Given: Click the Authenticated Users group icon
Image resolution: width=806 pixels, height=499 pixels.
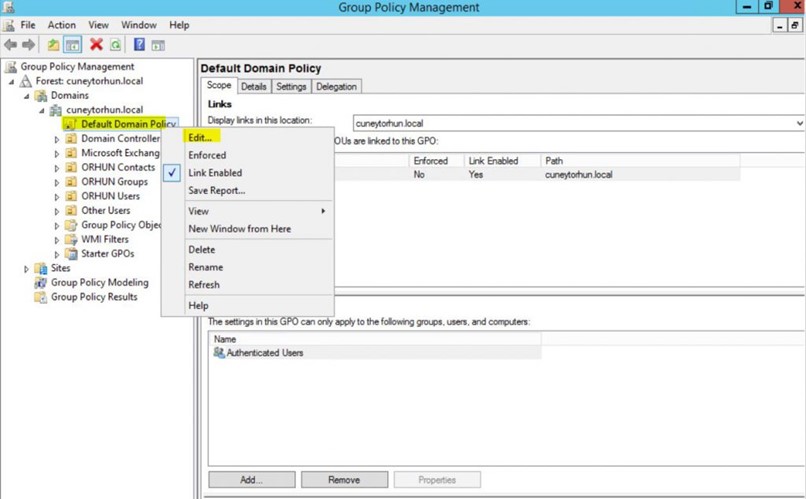Looking at the screenshot, I should tap(219, 353).
